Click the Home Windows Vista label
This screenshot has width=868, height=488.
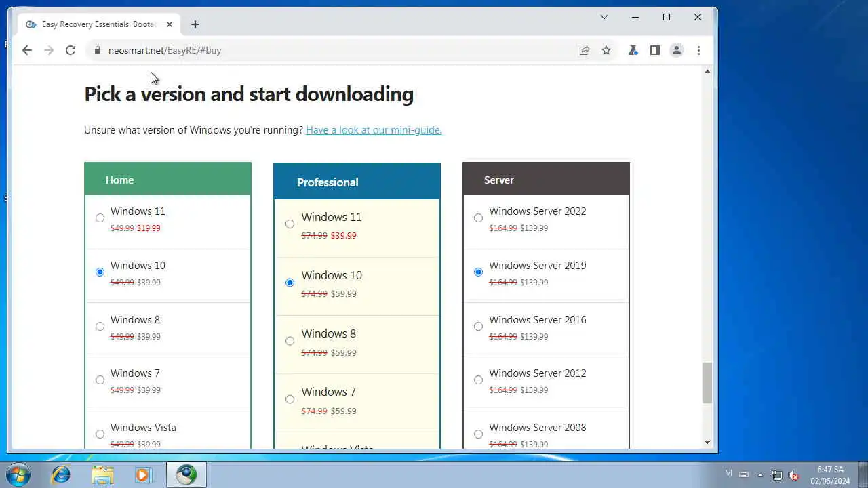(x=143, y=428)
